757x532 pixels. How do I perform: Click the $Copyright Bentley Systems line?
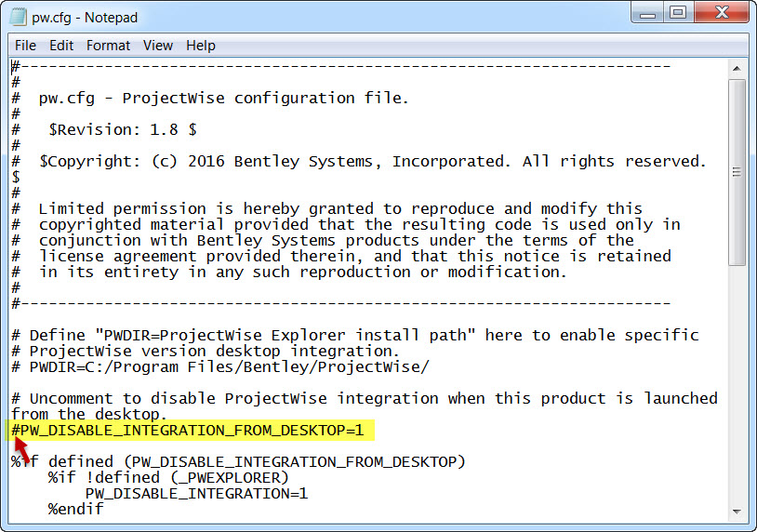coord(372,161)
